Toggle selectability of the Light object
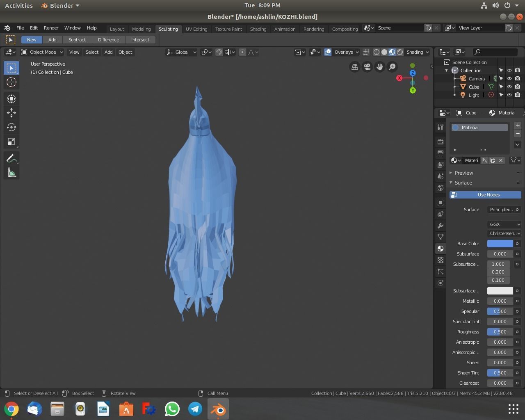Viewport: 525px width, 420px height. (501, 95)
